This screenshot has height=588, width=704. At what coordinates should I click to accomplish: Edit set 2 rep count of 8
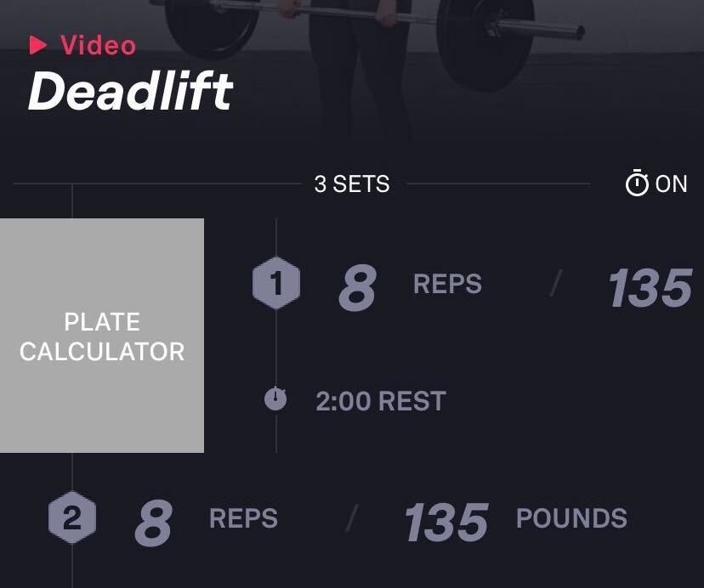pos(153,521)
